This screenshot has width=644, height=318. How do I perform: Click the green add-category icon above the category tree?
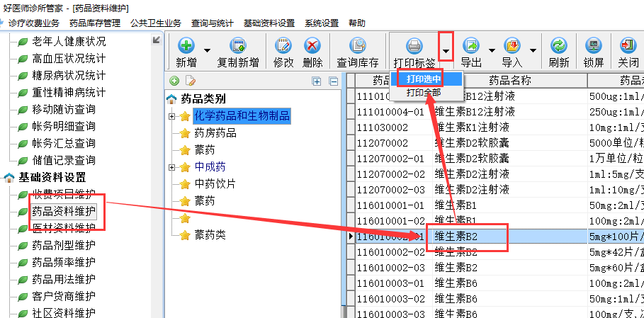(174, 81)
